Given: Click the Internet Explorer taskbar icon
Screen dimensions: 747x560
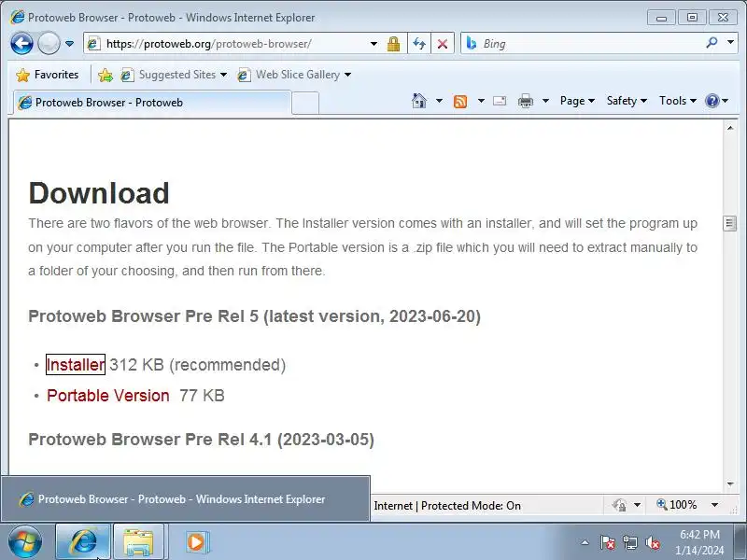Looking at the screenshot, I should 83,541.
